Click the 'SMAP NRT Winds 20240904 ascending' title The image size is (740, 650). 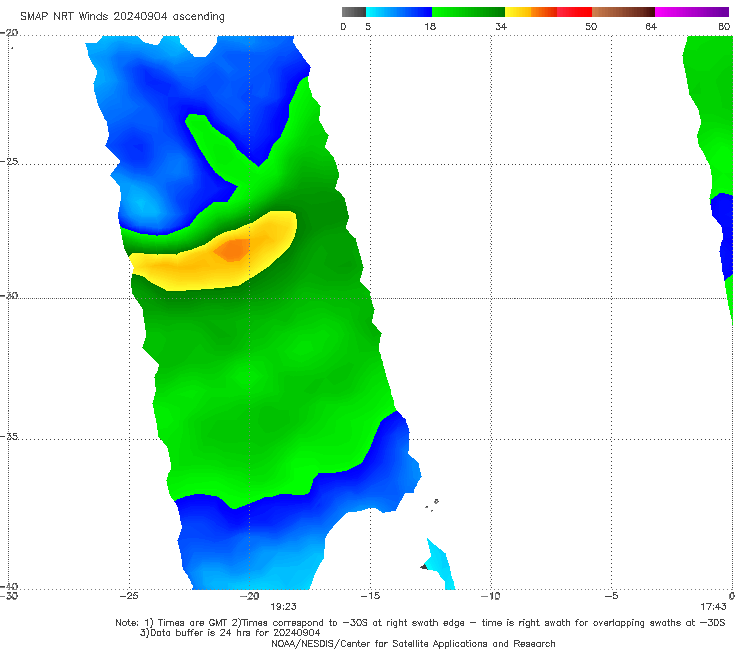pyautogui.click(x=122, y=17)
